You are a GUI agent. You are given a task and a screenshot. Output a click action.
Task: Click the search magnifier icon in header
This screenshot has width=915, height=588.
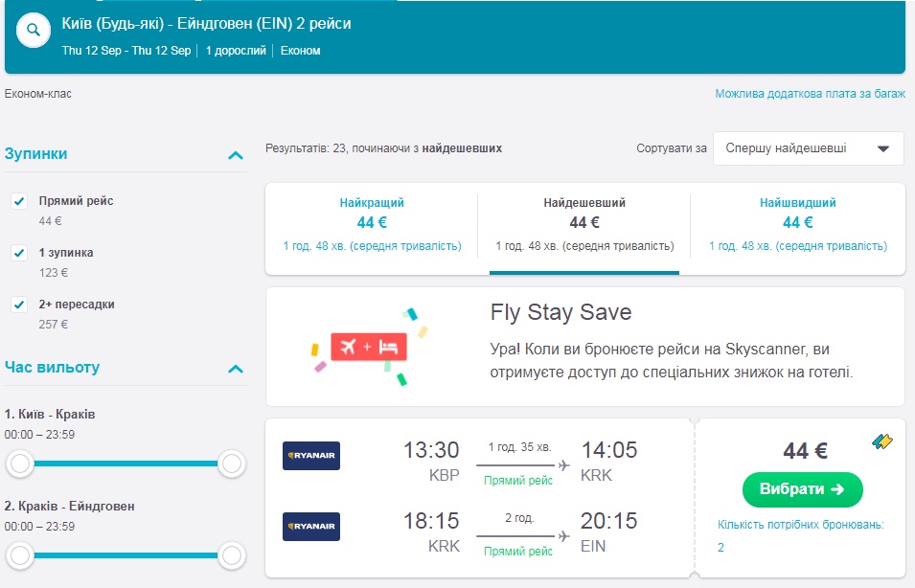click(x=34, y=30)
